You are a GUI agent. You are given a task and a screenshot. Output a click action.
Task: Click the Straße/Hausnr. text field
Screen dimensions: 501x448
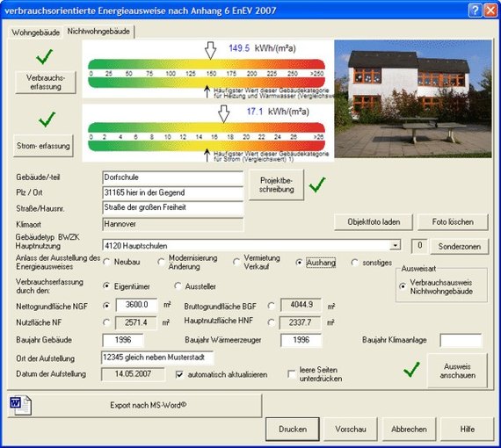(173, 207)
